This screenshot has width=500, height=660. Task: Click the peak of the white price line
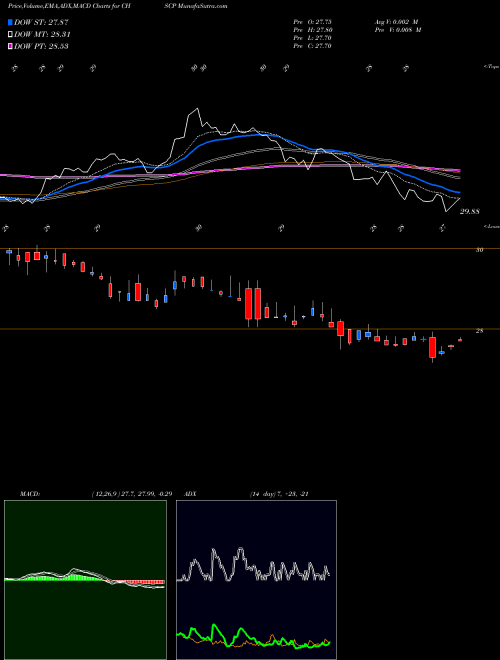point(196,109)
